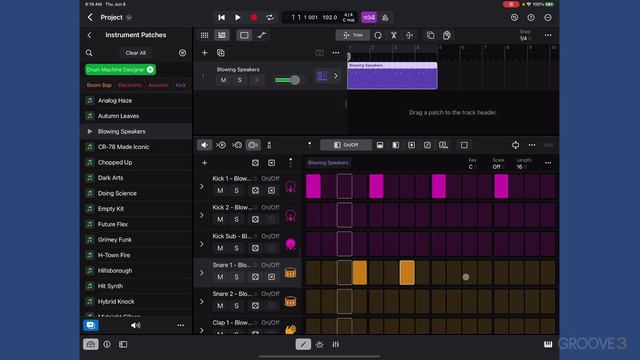The height and width of the screenshot is (360, 640).
Task: Show automation curve view
Action: [262, 35]
